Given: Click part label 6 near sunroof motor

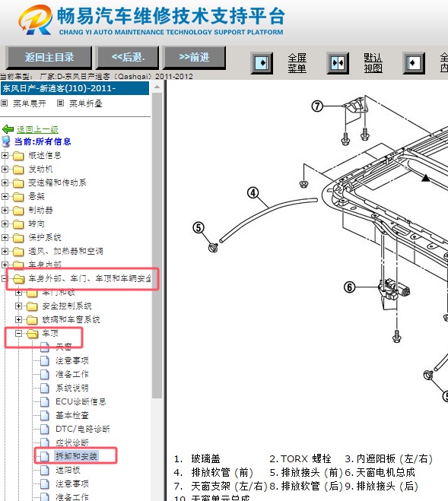Looking at the screenshot, I should tap(350, 287).
